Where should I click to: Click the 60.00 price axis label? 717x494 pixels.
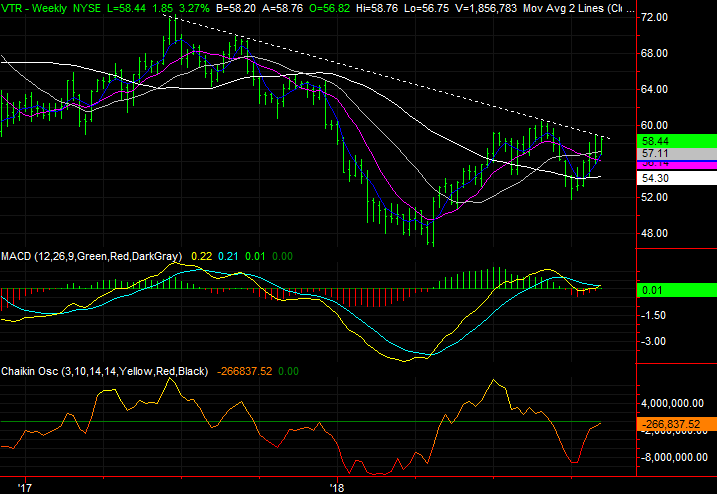tap(654, 125)
